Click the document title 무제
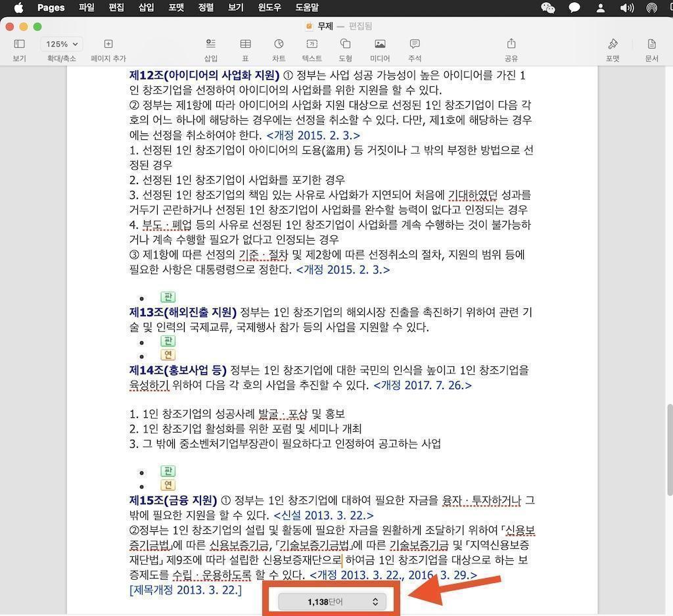 [325, 26]
